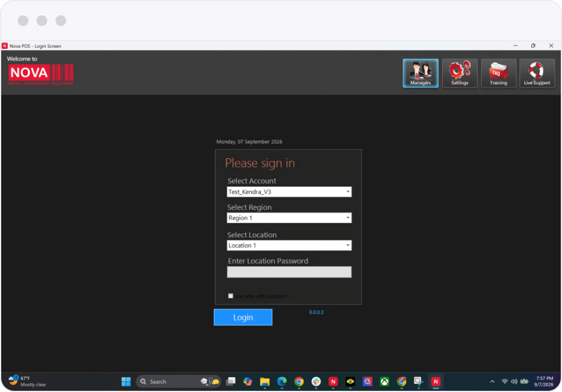The width and height of the screenshot is (562, 392).
Task: Open the Windows Start menu
Action: pos(126,381)
